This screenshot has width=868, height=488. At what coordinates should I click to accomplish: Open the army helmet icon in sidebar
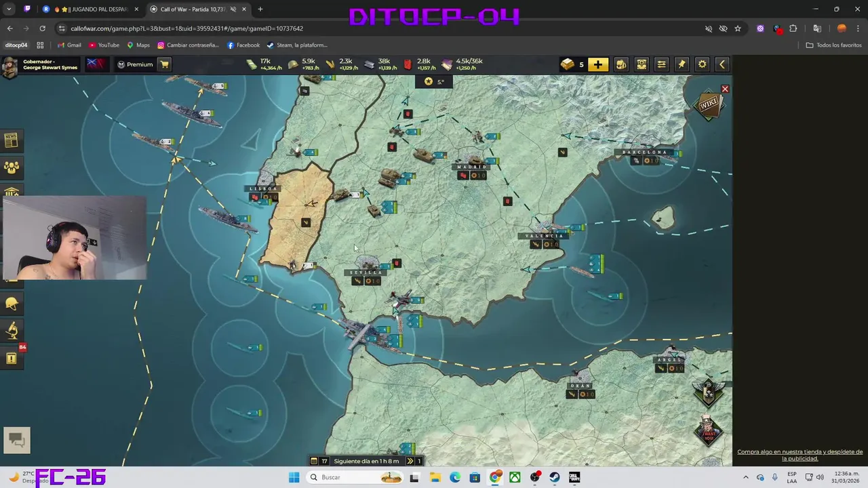click(12, 304)
